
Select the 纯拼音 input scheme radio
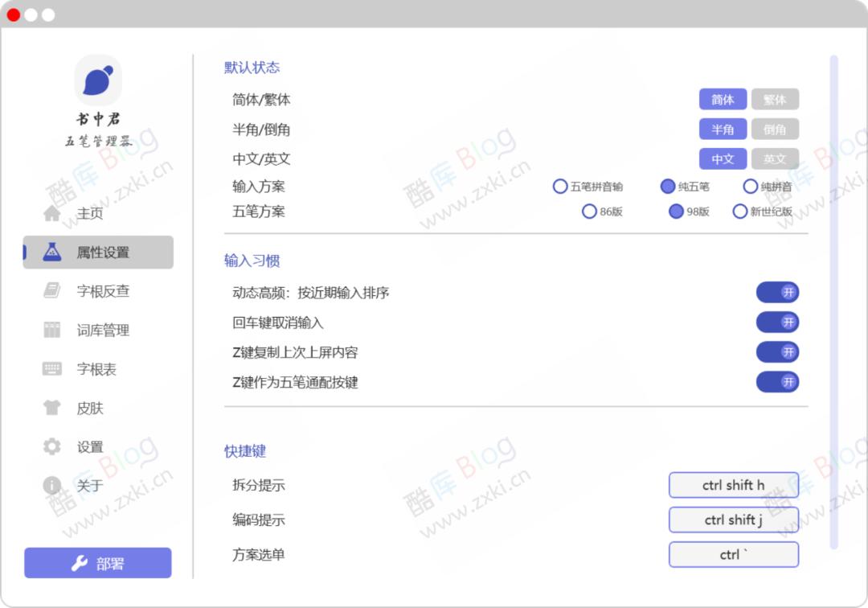pos(751,186)
